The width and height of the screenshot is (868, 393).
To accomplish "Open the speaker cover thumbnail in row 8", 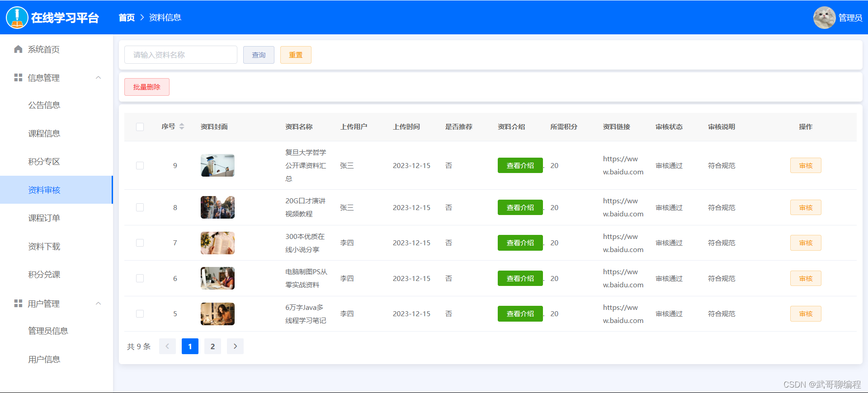I will click(x=217, y=207).
